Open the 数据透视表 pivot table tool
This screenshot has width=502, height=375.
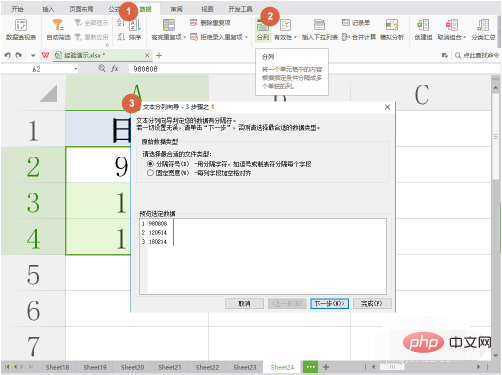click(x=21, y=30)
